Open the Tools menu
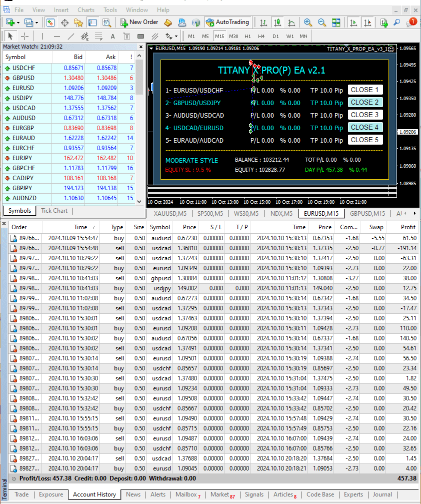Screen dimensions: 421x504 click(110, 10)
